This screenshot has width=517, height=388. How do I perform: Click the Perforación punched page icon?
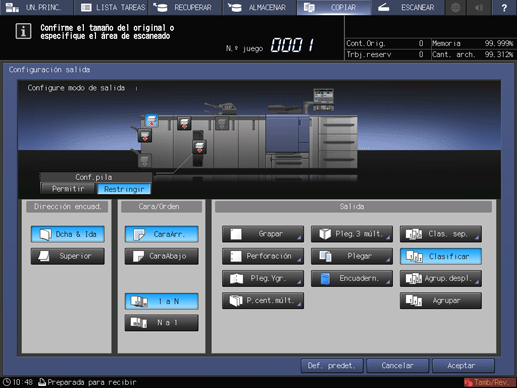[x=236, y=256]
